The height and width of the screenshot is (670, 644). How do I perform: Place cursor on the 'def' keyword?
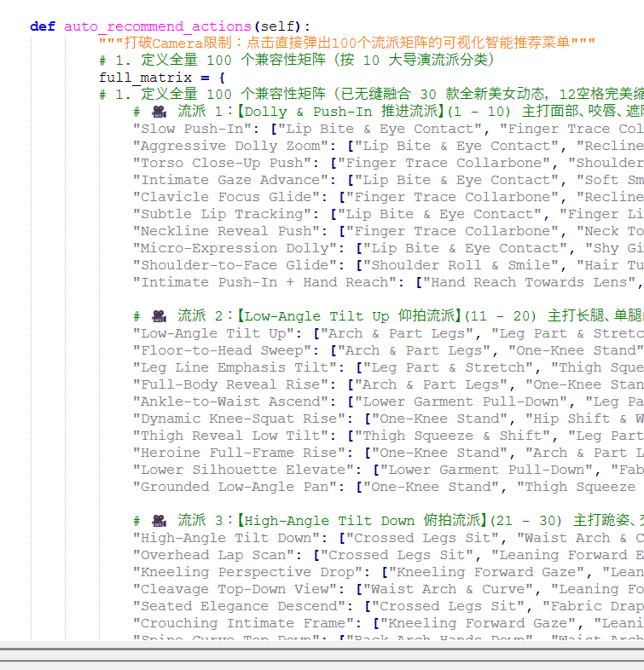click(x=43, y=26)
